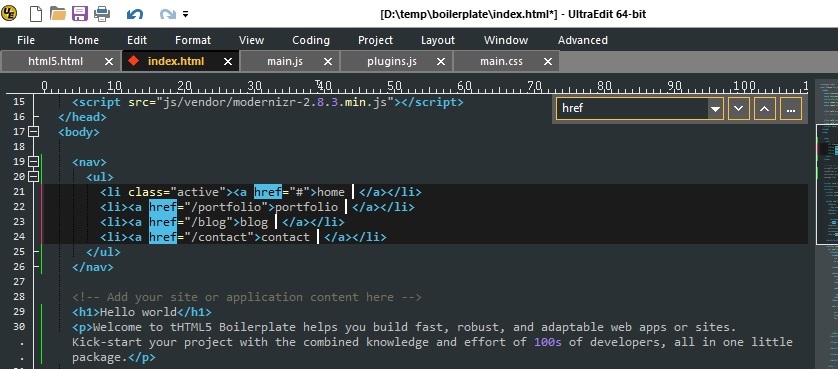Click highlighted href on the blog line

coord(163,221)
